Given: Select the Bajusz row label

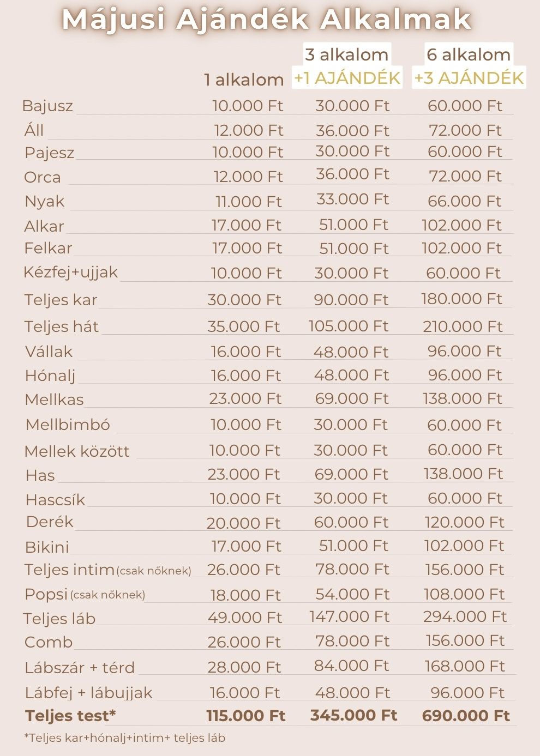Looking at the screenshot, I should (x=47, y=106).
